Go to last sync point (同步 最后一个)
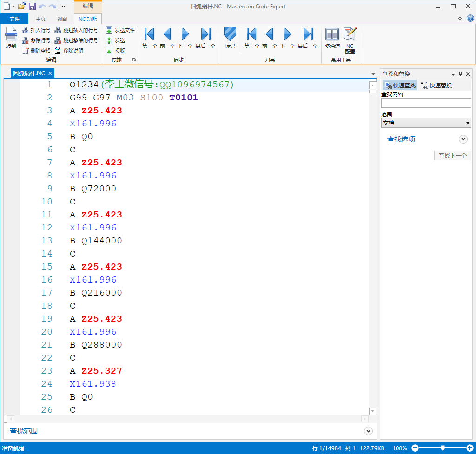The image size is (476, 454). pos(205,38)
